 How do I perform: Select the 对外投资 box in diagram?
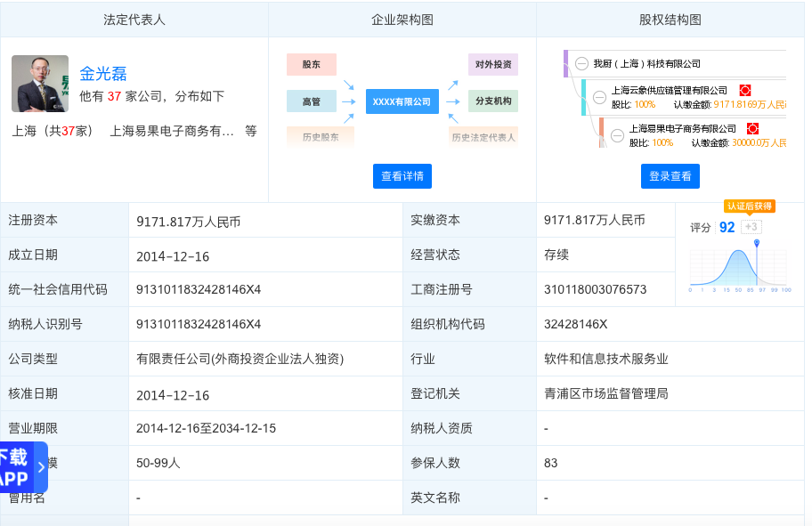pos(492,64)
